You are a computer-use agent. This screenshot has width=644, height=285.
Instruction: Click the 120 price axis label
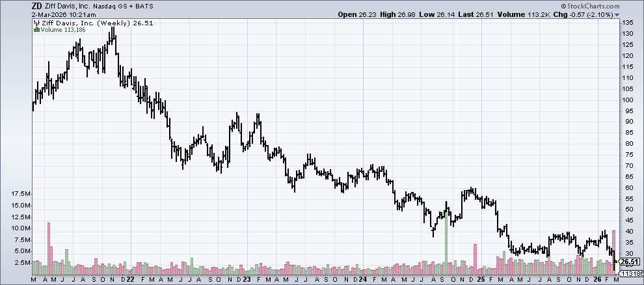point(627,55)
